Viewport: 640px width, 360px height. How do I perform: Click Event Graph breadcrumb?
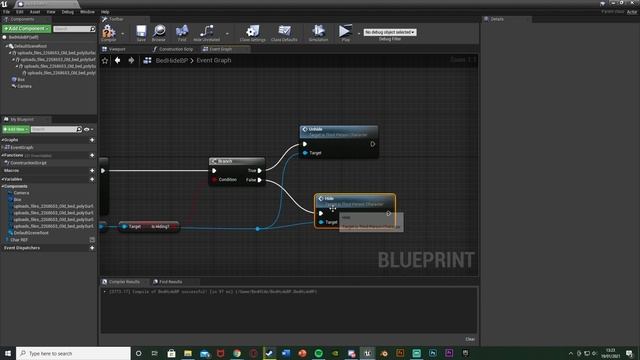pos(214,60)
